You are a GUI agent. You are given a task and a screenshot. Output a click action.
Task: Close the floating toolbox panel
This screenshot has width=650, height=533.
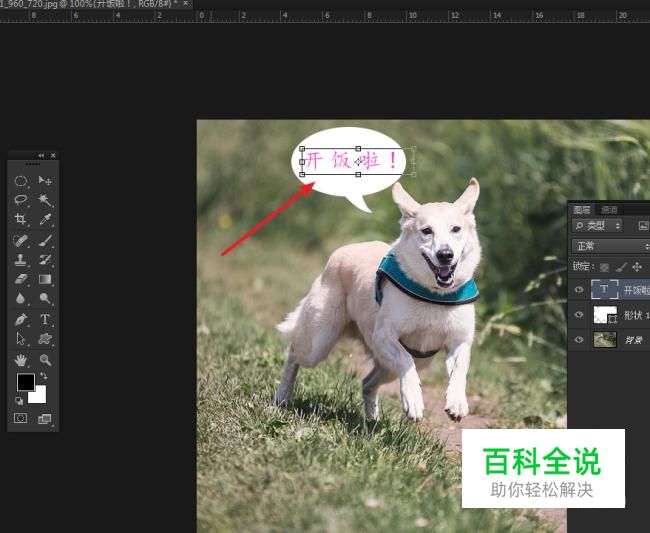(x=53, y=155)
